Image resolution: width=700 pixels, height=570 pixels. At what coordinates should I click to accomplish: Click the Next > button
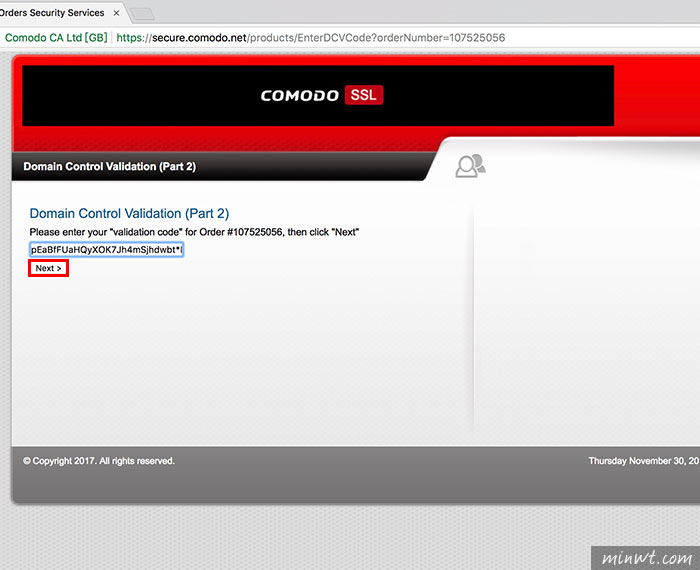[x=48, y=268]
